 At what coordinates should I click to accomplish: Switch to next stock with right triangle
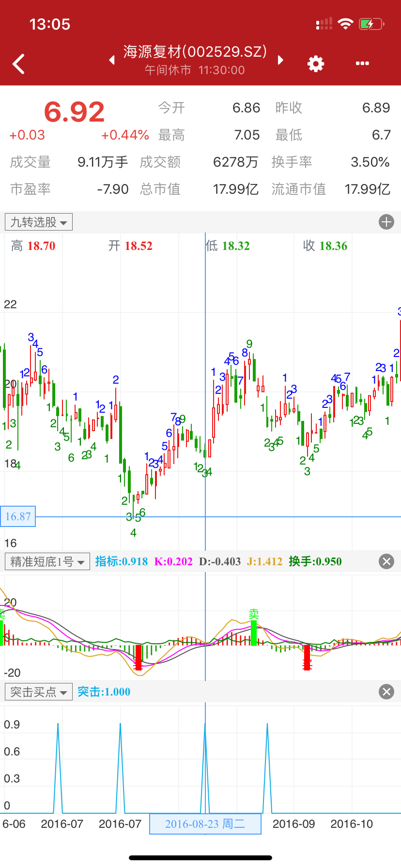pos(280,60)
